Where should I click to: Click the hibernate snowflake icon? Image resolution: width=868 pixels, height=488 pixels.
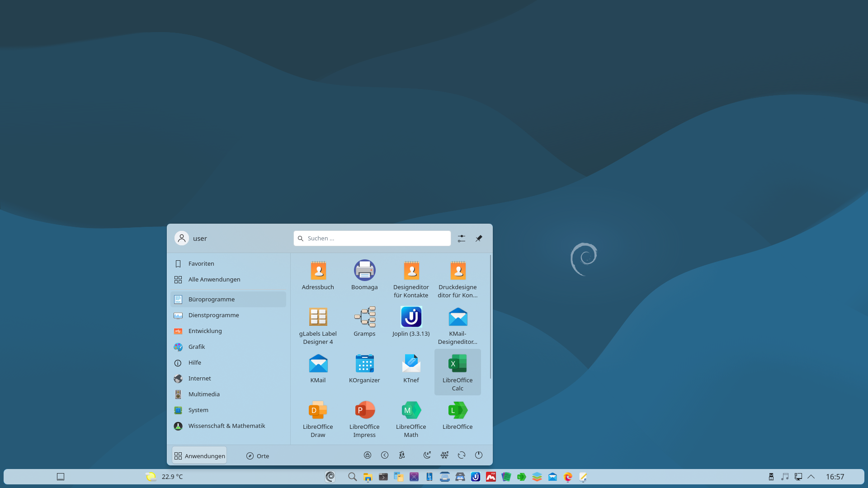(444, 455)
